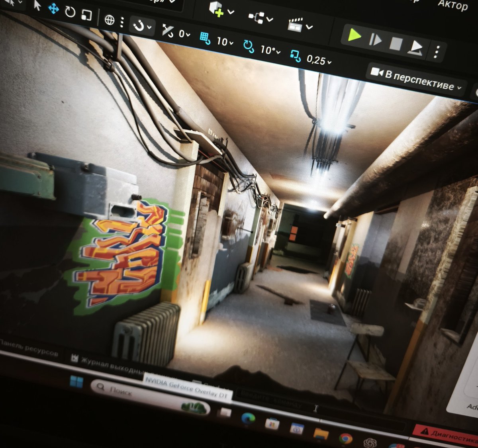Activate the blue Translate move tool

click(x=53, y=8)
